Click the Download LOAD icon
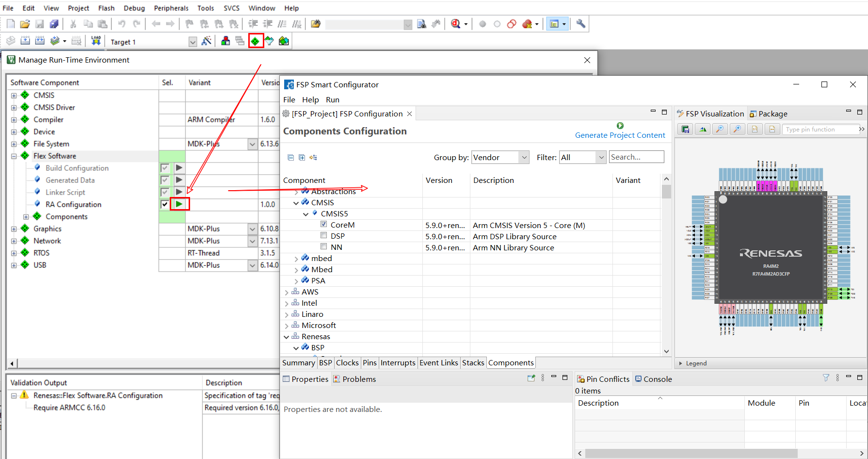 pos(96,41)
